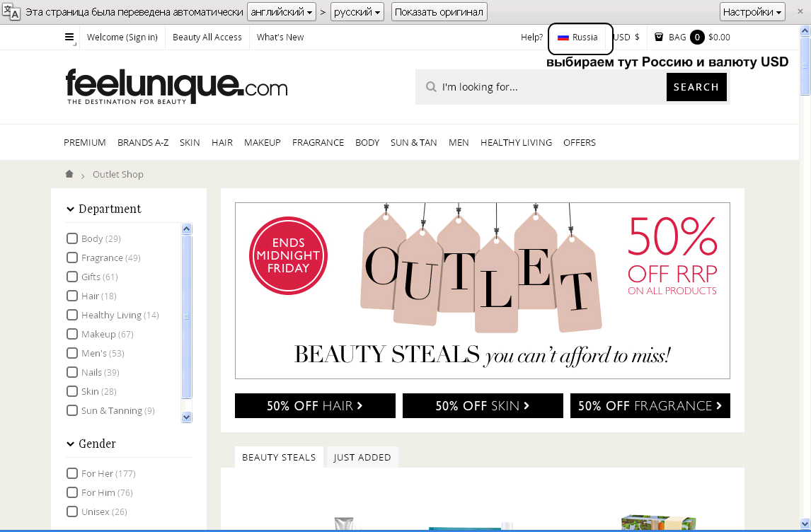
Task: Click the bag item count badge
Action: click(x=696, y=37)
